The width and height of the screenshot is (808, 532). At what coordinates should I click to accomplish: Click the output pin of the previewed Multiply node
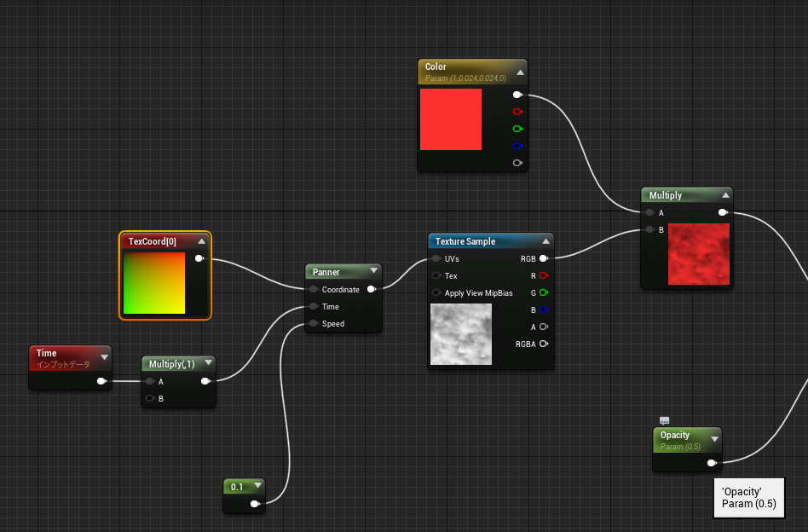tap(723, 212)
